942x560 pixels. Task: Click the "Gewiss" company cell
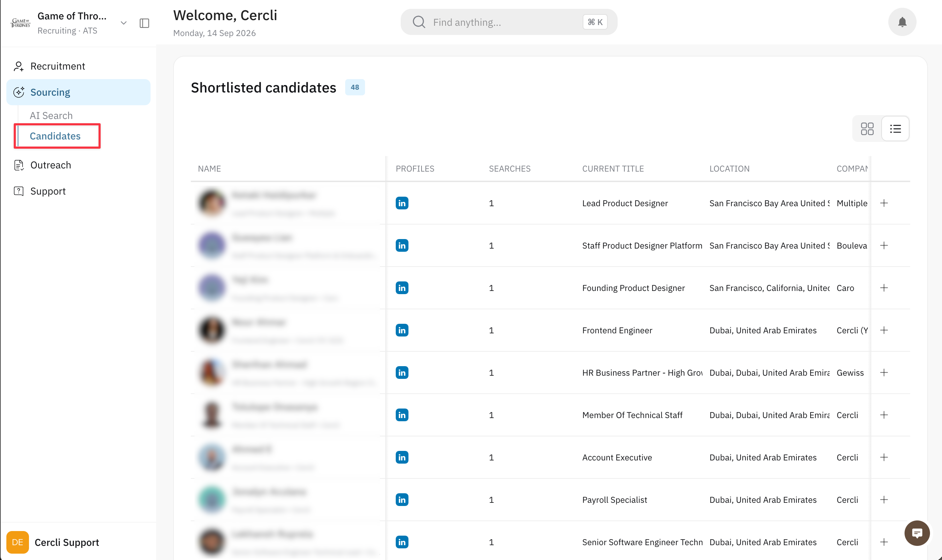coord(850,373)
